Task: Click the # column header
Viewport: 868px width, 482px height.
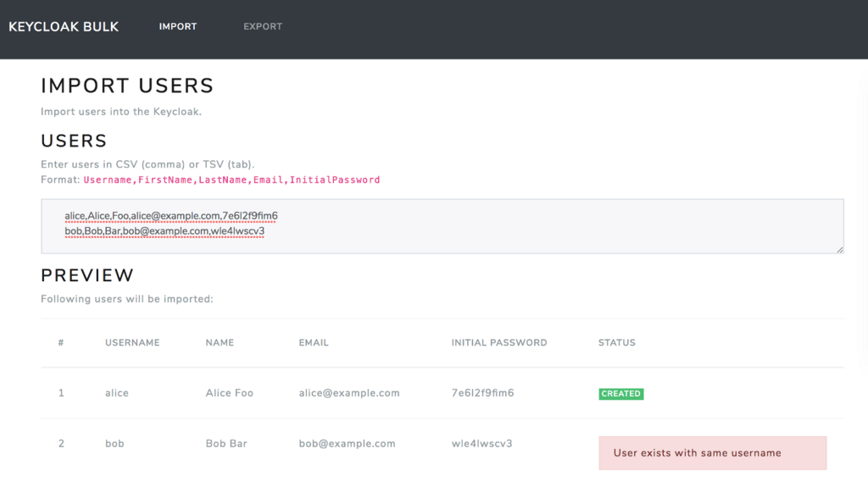Action: coord(61,342)
